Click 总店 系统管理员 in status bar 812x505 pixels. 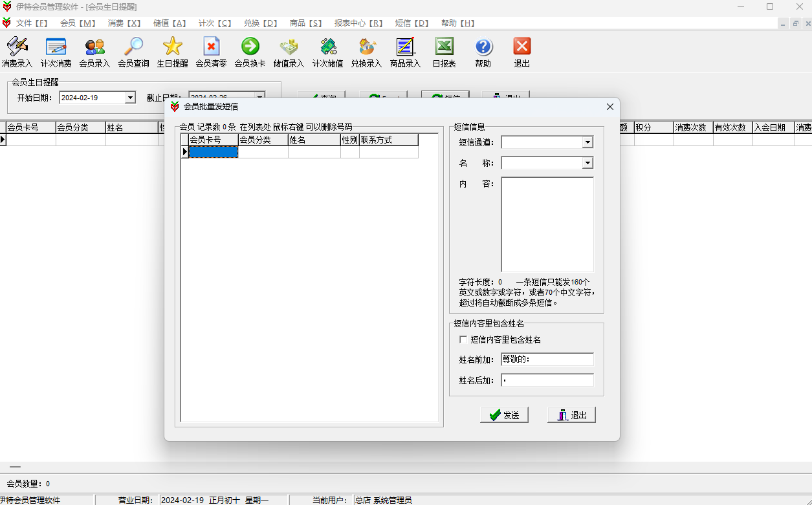pyautogui.click(x=383, y=500)
